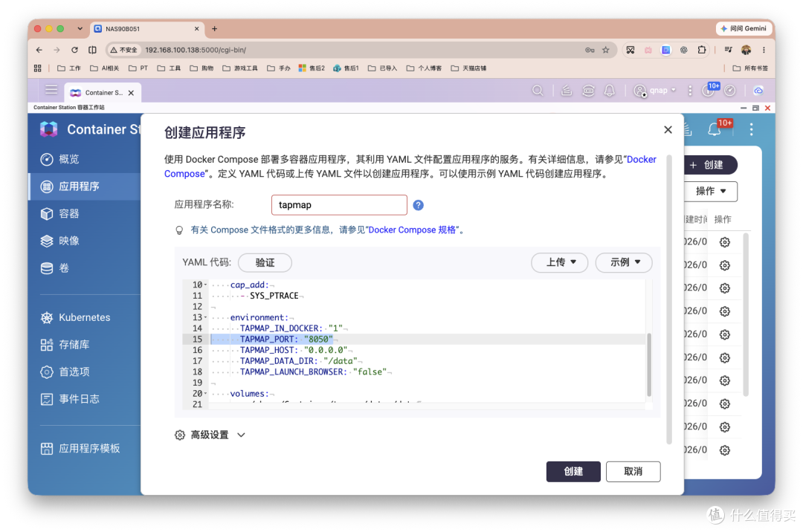Image resolution: width=803 pixels, height=532 pixels.
Task: Expand 高级设置 advanced settings
Action: [x=210, y=435]
